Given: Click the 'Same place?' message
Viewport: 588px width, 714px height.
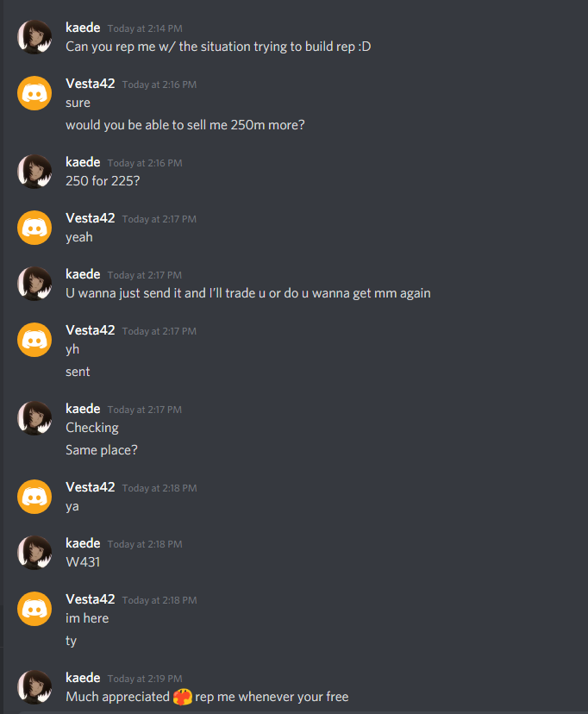Looking at the screenshot, I should 102,450.
